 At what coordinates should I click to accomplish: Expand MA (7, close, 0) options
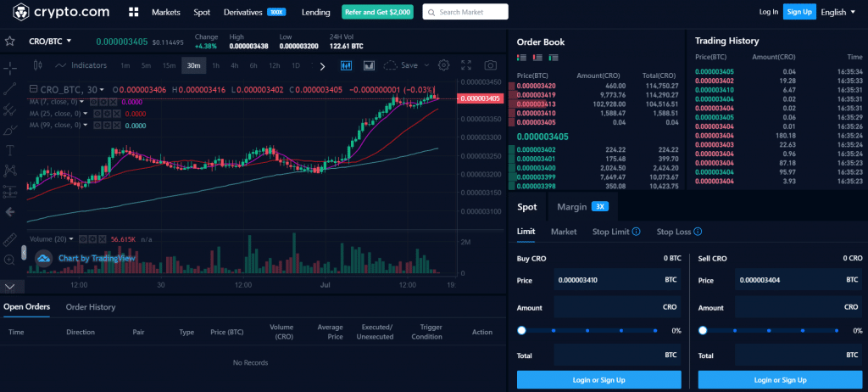pos(82,102)
